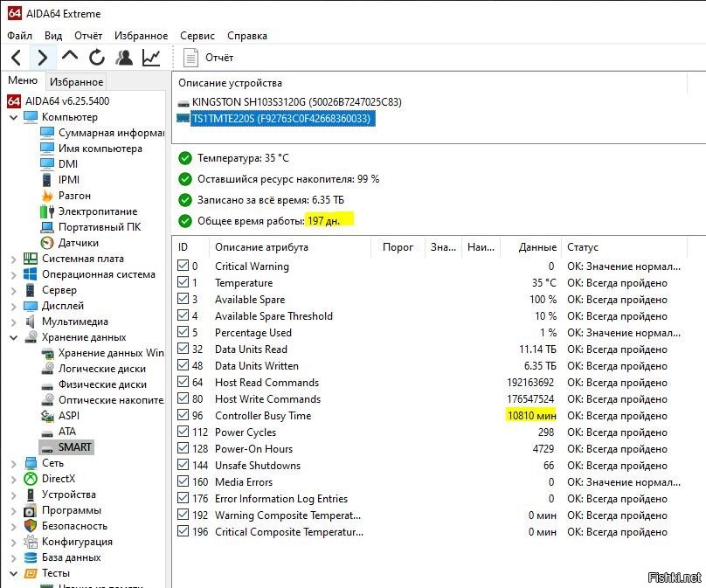
Task: Click the forward navigation arrow in toolbar
Action: pyautogui.click(x=42, y=58)
